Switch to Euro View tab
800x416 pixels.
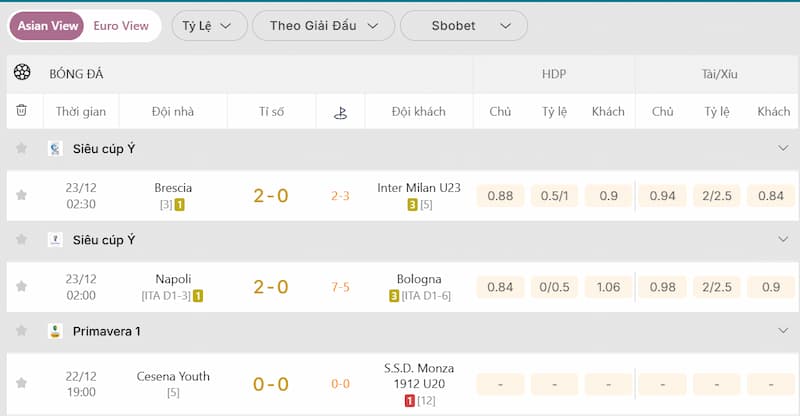[121, 26]
